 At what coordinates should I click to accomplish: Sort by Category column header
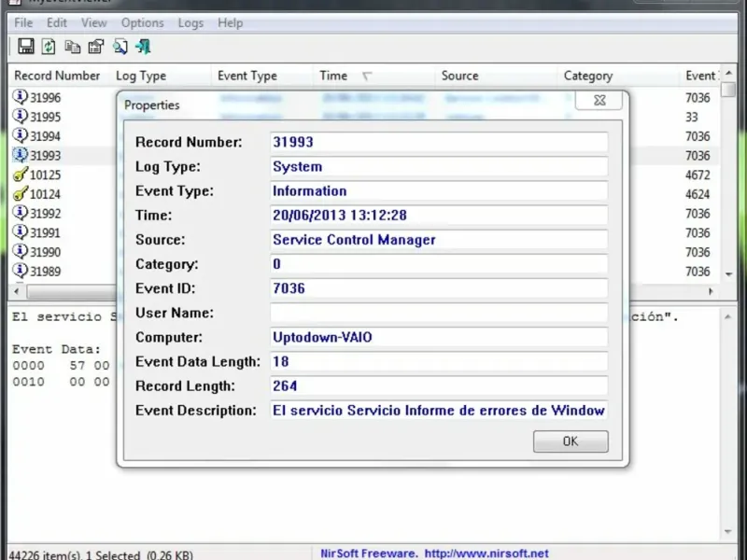[x=618, y=76]
